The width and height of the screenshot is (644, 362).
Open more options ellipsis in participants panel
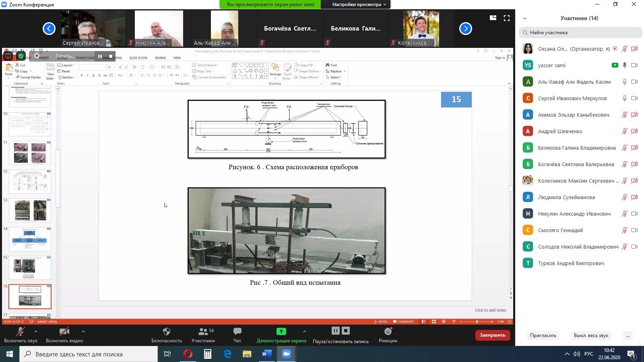627,335
